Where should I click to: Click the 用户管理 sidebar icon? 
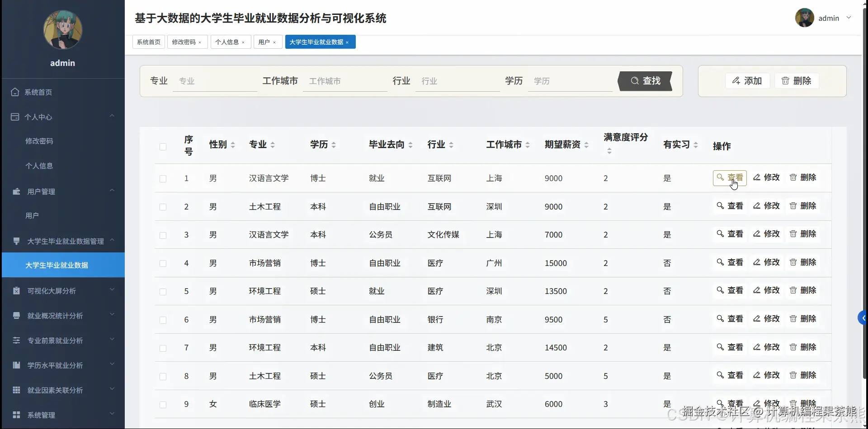click(x=16, y=191)
